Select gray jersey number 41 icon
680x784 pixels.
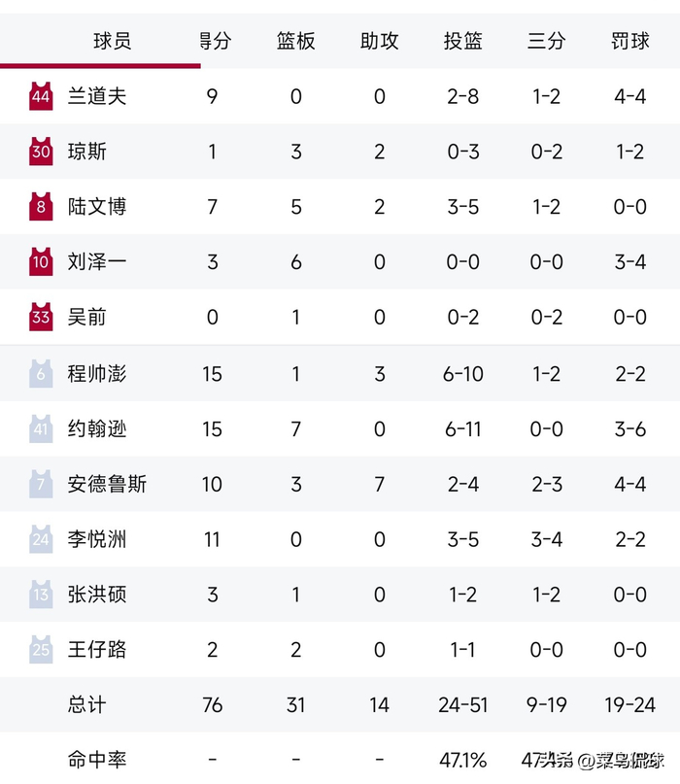tap(41, 428)
